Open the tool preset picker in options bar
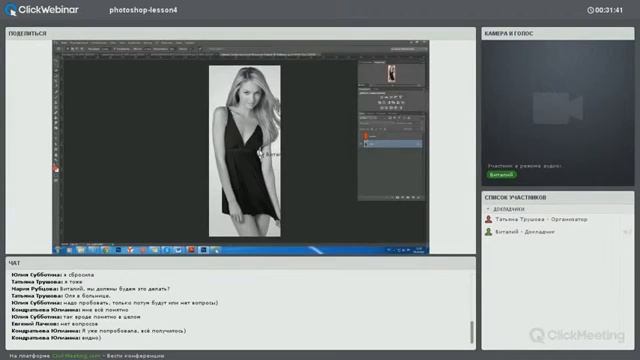Screen dimensions: 640x360 coord(59,49)
